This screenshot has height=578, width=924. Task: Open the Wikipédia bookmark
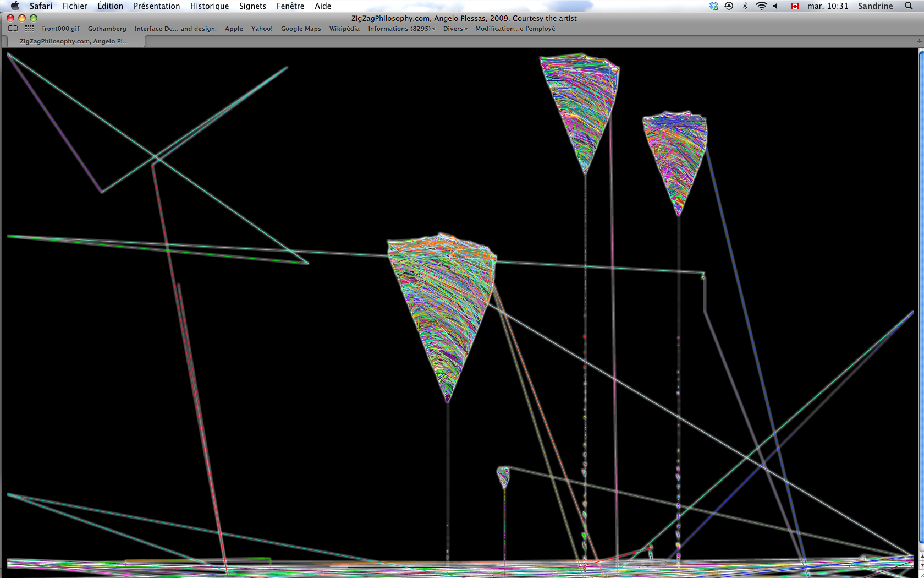pyautogui.click(x=344, y=29)
